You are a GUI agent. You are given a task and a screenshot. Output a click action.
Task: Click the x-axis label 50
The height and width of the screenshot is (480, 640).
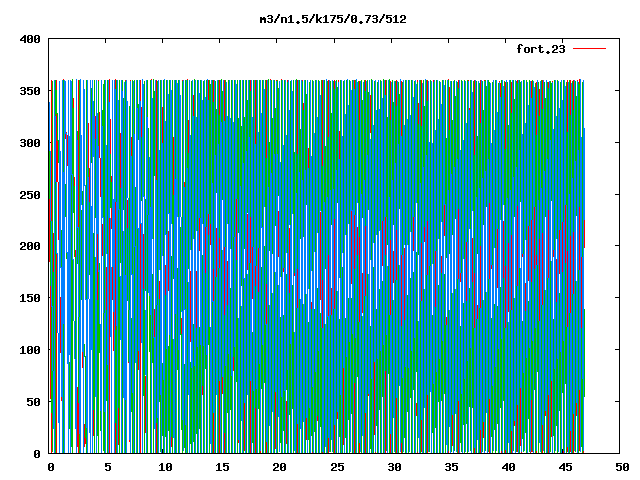click(622, 467)
